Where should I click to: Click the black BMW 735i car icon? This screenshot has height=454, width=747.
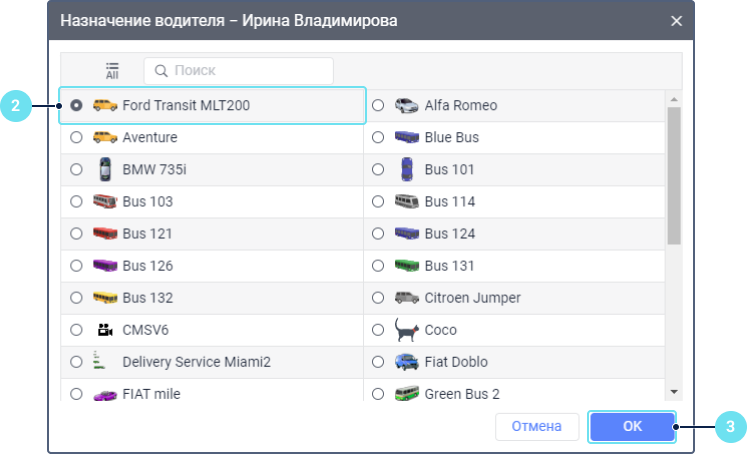pyautogui.click(x=105, y=169)
